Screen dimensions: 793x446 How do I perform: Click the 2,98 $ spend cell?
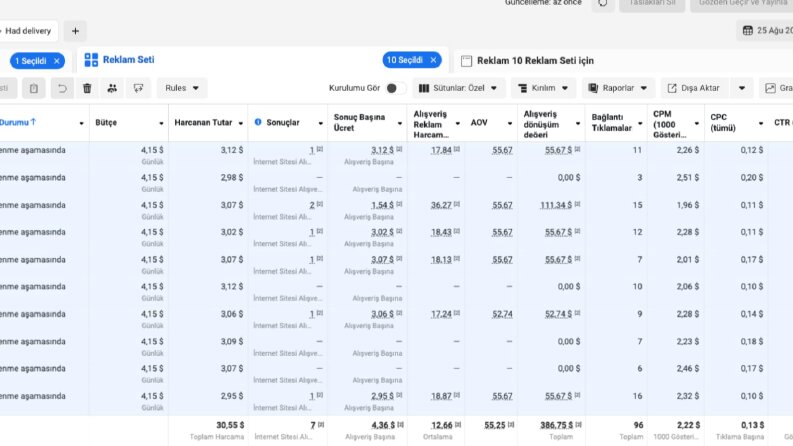tap(232, 177)
